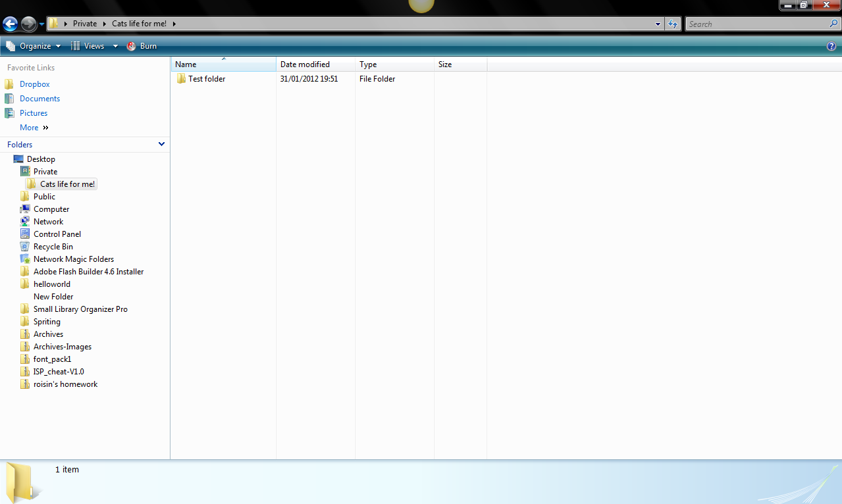Click the Burn toolbar icon

142,45
